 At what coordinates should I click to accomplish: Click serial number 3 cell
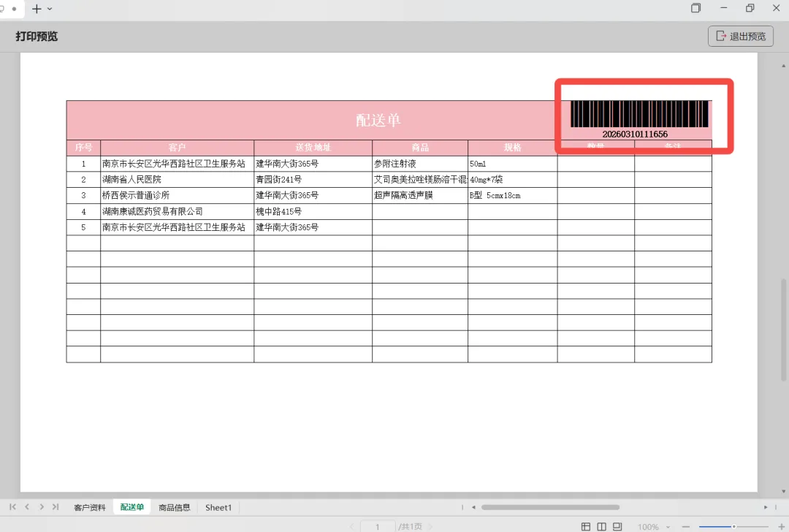coord(83,195)
